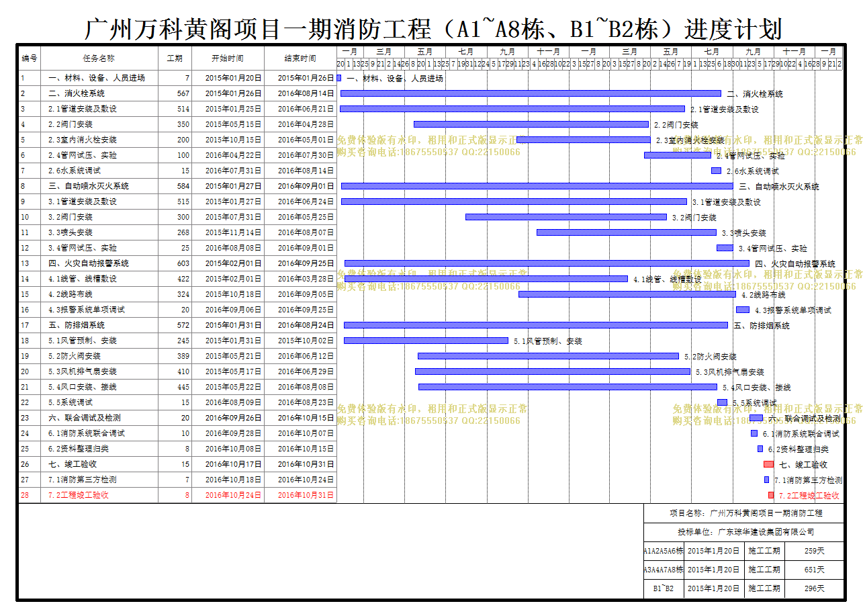Click task name cell 七、竣工验收

click(x=99, y=464)
